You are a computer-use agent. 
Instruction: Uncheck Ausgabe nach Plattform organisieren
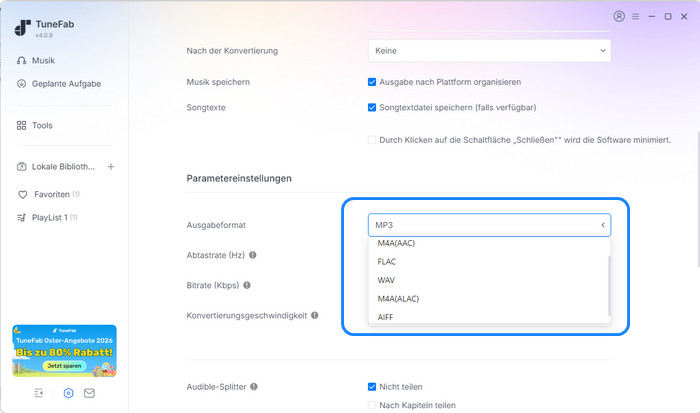[372, 82]
